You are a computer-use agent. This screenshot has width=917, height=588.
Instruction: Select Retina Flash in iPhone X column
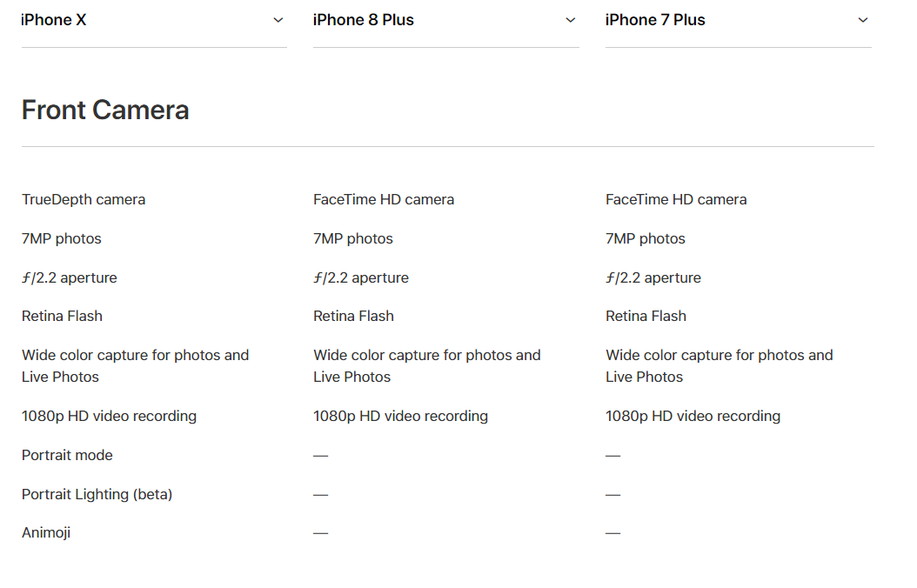pyautogui.click(x=62, y=316)
